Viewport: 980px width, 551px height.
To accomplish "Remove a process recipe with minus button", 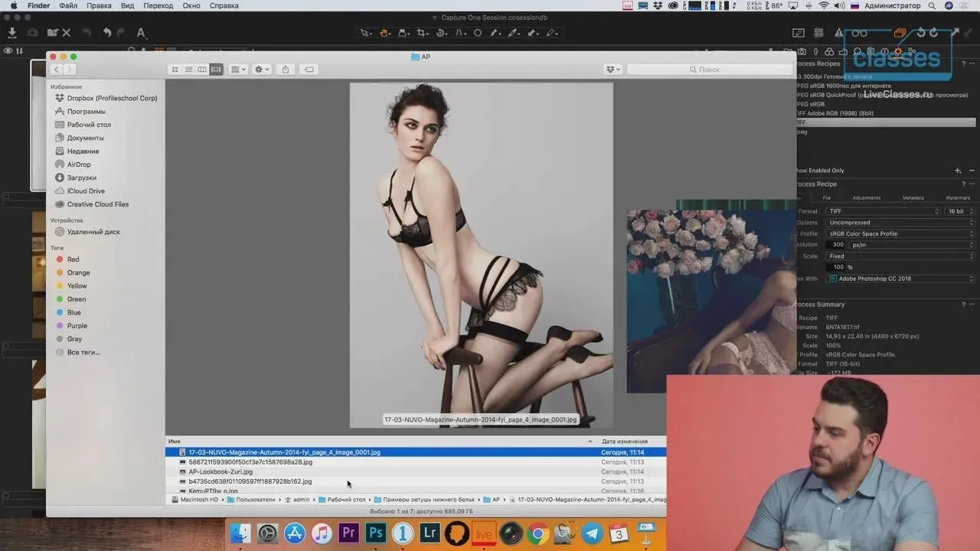I will 972,171.
